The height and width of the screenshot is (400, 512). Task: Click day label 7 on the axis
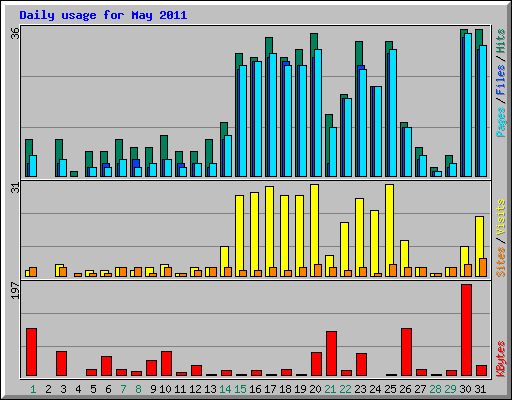tap(123, 389)
